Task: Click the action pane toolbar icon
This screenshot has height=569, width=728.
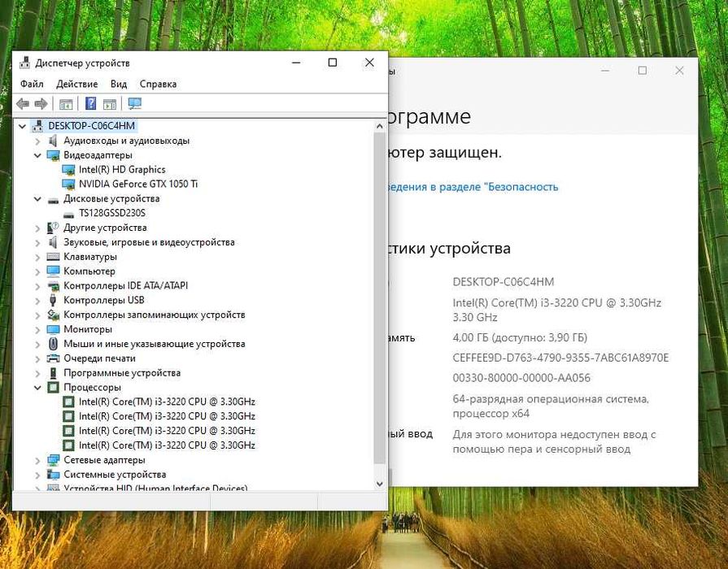Action: pyautogui.click(x=110, y=104)
